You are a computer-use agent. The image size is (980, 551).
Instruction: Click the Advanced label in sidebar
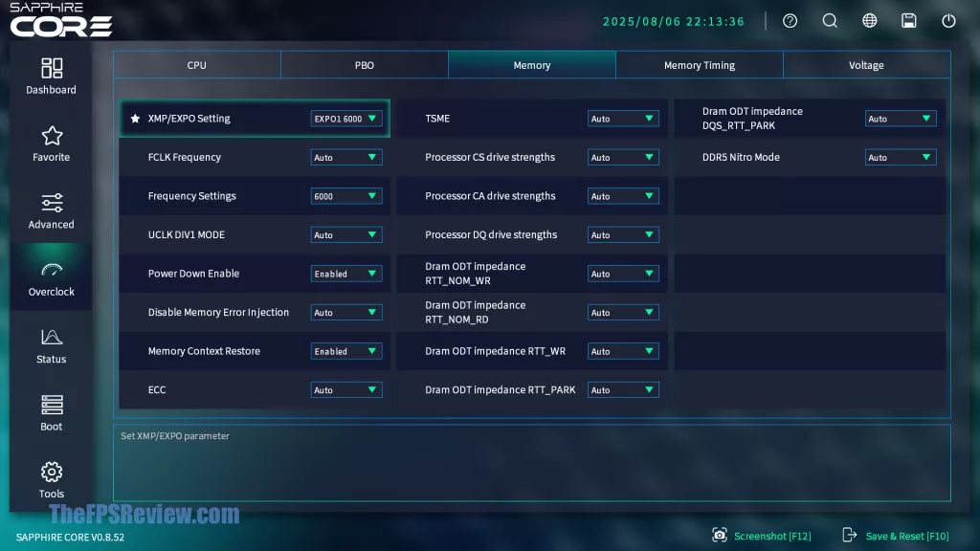click(52, 224)
